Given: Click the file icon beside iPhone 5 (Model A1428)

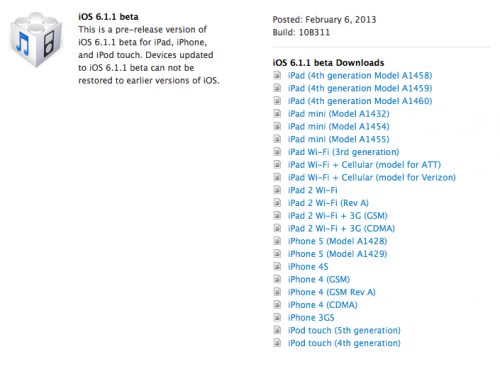Looking at the screenshot, I should [277, 241].
